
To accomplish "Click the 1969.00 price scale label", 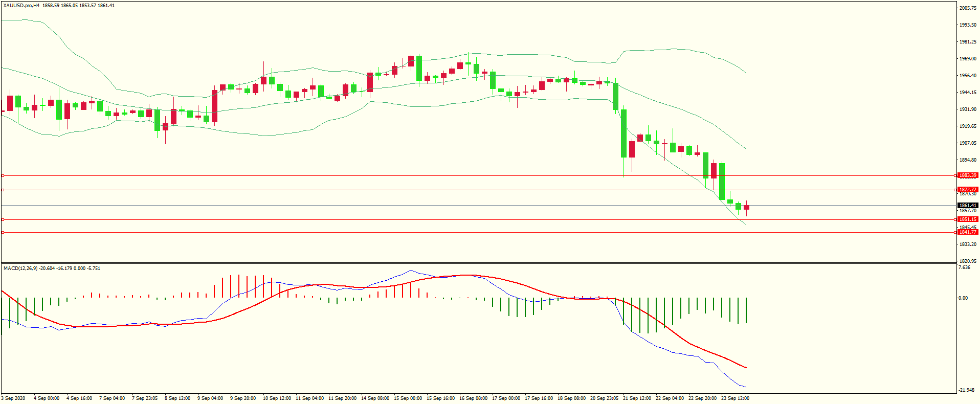I will pyautogui.click(x=968, y=59).
